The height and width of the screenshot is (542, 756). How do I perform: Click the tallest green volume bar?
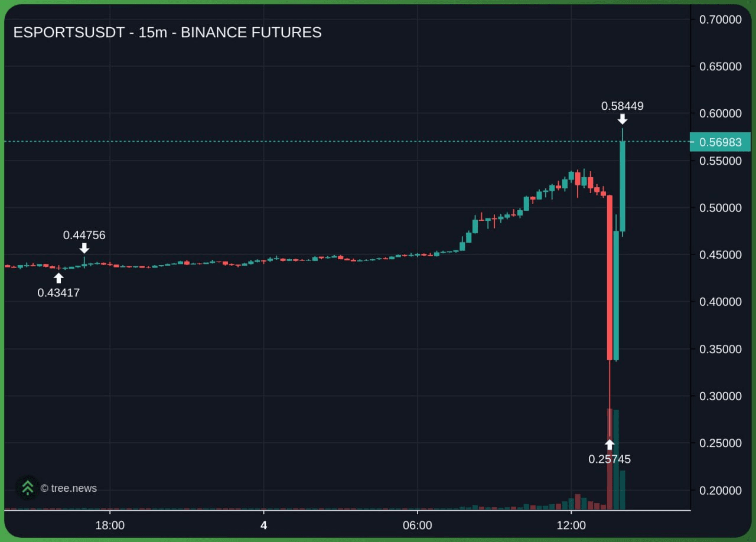coord(616,459)
